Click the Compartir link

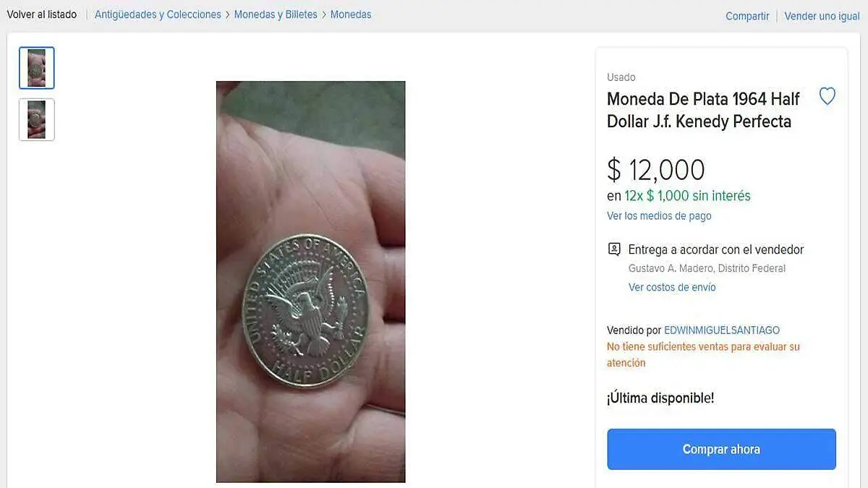747,16
